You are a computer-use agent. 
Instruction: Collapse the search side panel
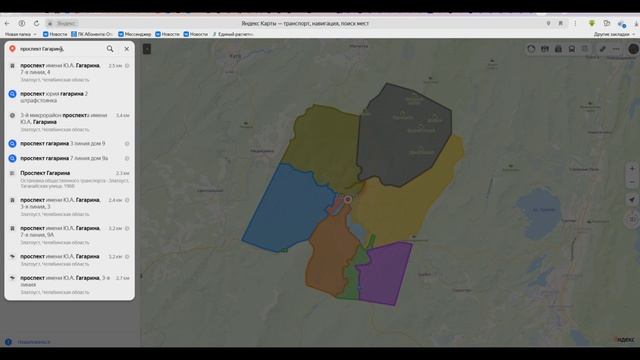[147, 49]
